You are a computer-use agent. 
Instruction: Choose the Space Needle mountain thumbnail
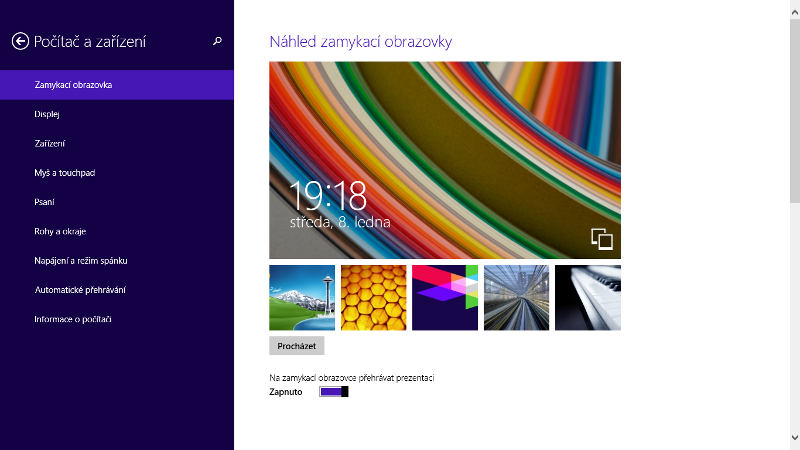click(x=302, y=297)
